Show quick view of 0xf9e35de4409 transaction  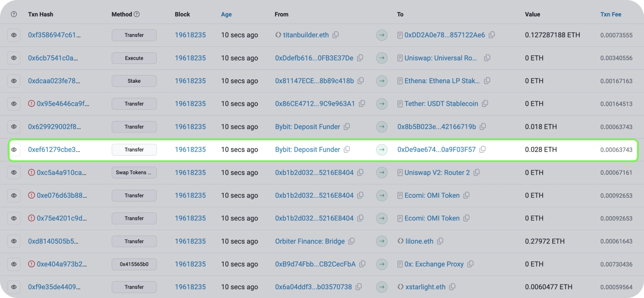click(14, 287)
